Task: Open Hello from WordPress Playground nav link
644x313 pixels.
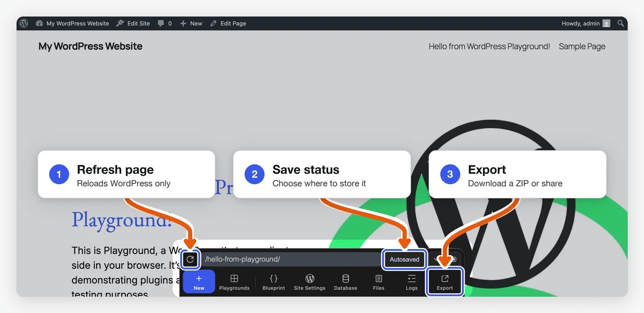Action: coord(489,46)
